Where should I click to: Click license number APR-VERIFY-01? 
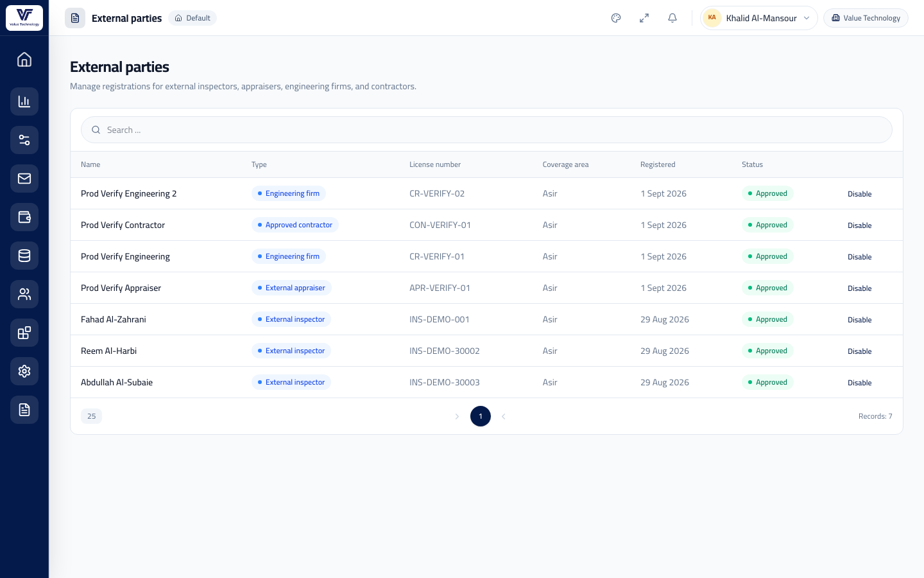coord(440,288)
